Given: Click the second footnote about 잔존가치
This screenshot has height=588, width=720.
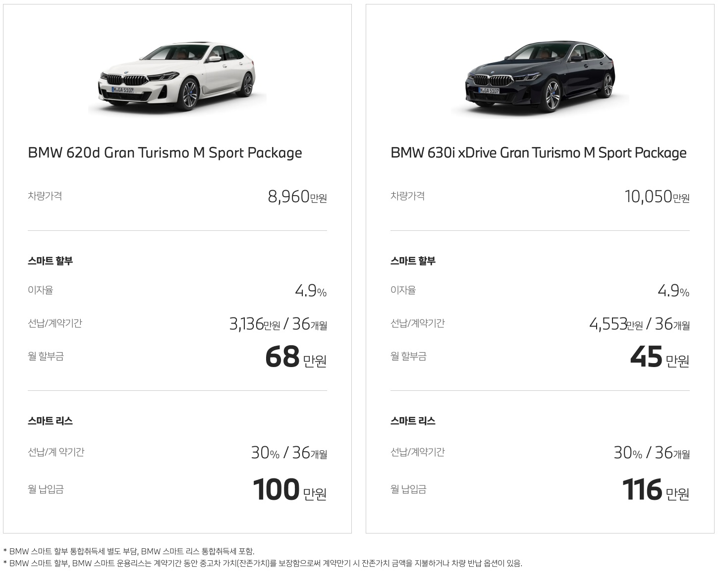Looking at the screenshot, I should pyautogui.click(x=263, y=563).
